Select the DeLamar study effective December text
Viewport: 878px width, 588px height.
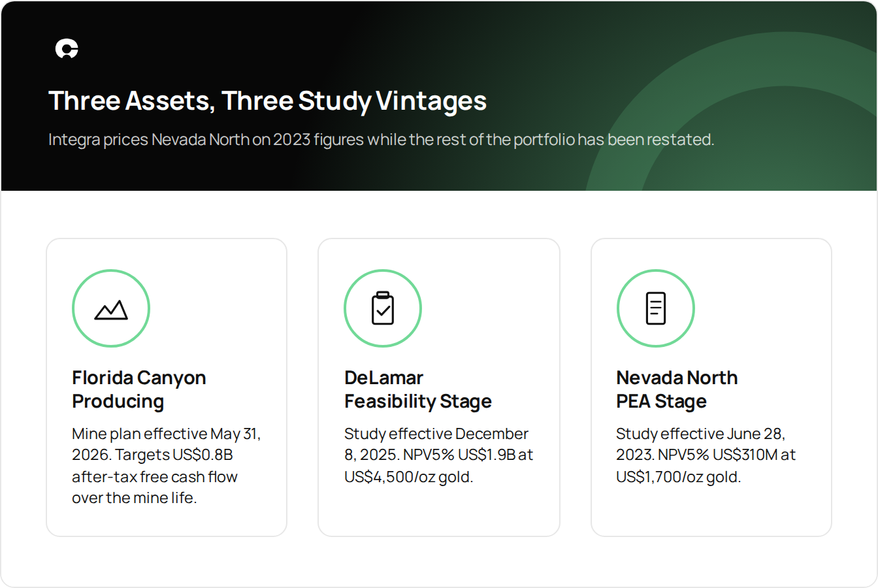[x=439, y=455]
